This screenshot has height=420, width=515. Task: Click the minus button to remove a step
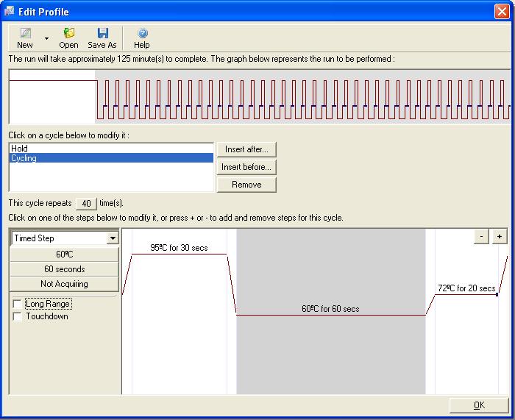481,236
